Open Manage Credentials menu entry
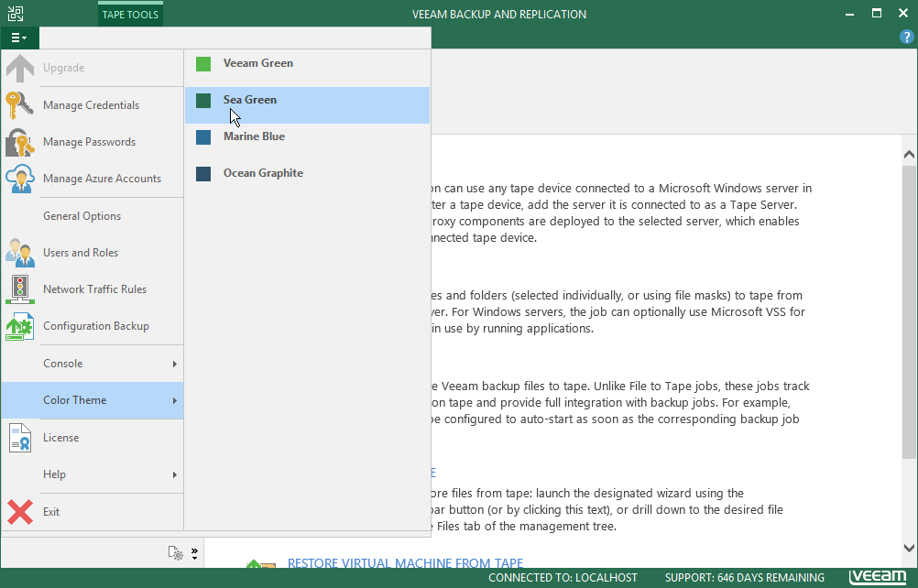This screenshot has width=918, height=588. click(x=93, y=105)
